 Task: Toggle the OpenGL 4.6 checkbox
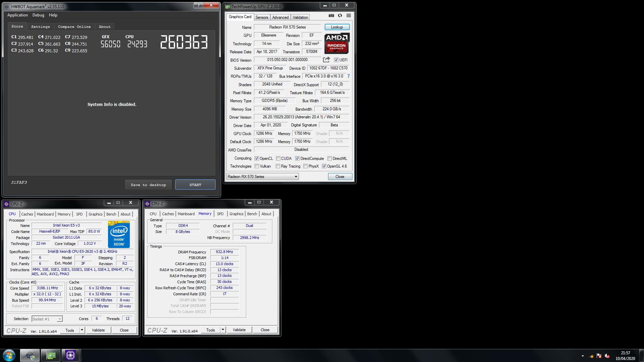click(x=324, y=166)
